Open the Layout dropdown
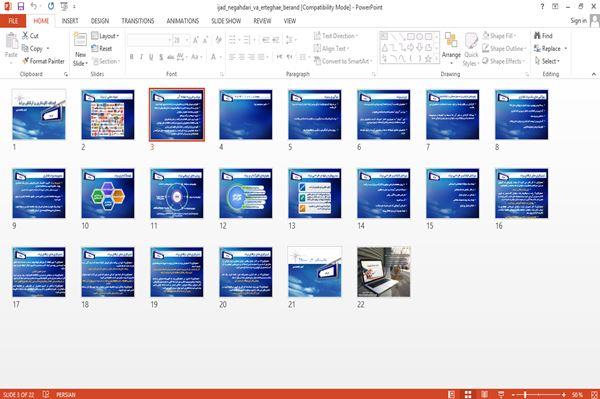 point(105,36)
